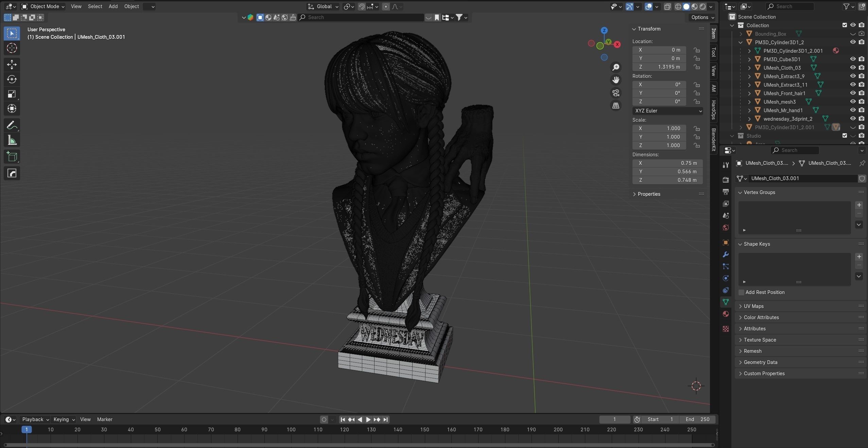
Task: Switch to the Tool sidebar tab
Action: pyautogui.click(x=714, y=52)
